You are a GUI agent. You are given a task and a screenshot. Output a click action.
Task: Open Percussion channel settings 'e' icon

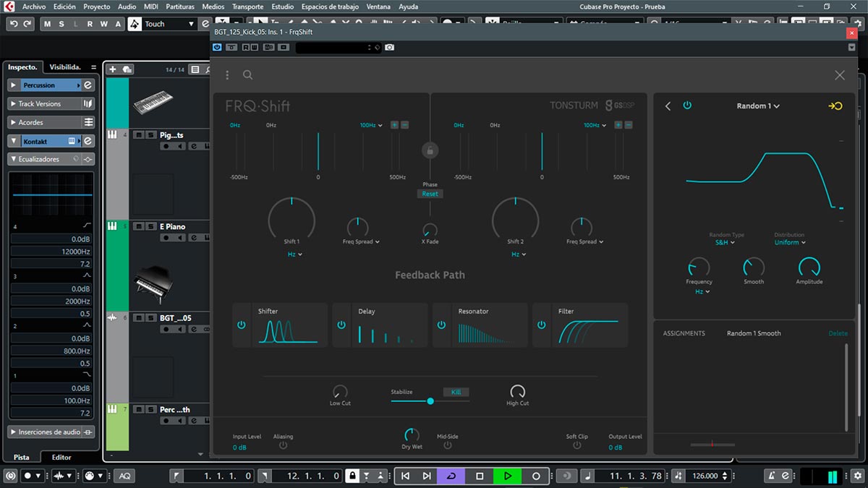[88, 85]
